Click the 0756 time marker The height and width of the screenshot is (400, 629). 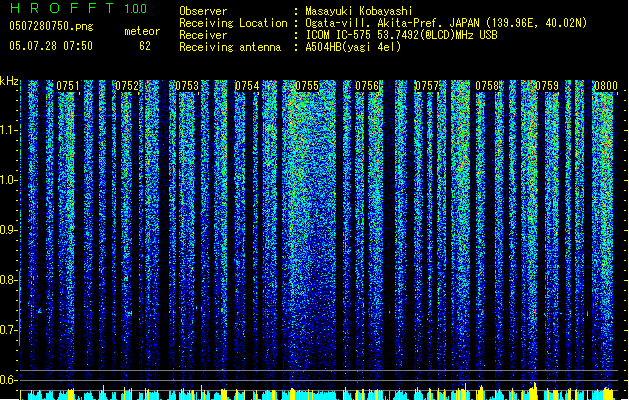coord(367,86)
